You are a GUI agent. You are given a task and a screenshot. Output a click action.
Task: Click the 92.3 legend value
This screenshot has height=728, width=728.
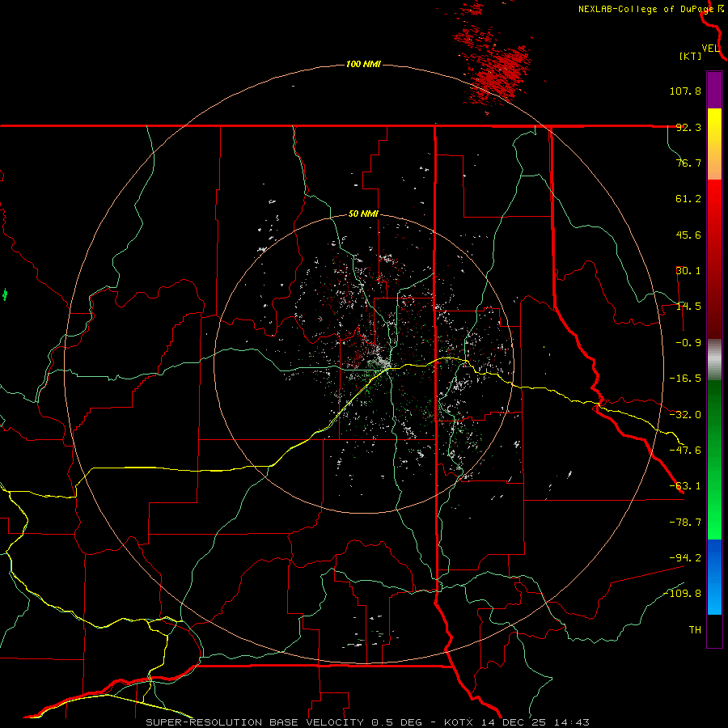pyautogui.click(x=688, y=127)
